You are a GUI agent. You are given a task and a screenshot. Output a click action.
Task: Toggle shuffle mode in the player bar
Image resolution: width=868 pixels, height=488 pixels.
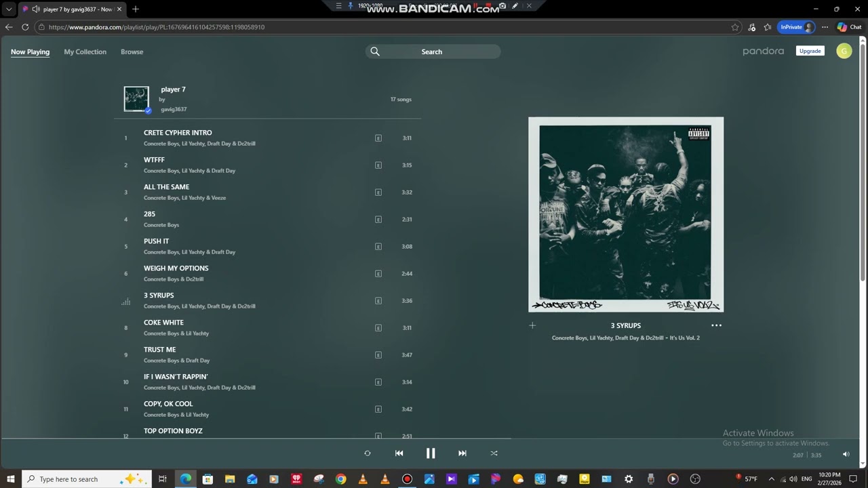point(494,453)
